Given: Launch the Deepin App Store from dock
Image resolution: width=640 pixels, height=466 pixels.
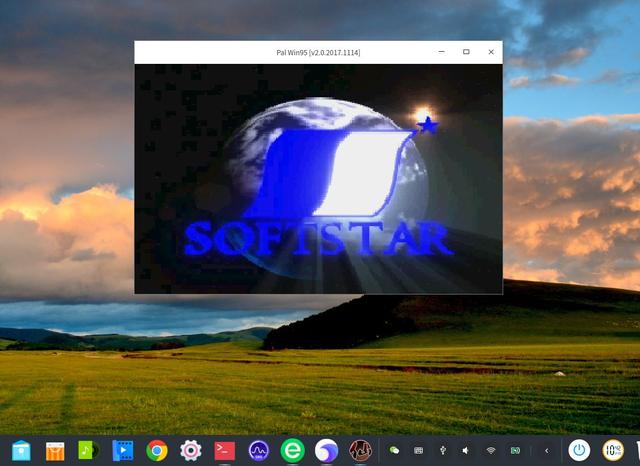Looking at the screenshot, I should [55, 450].
